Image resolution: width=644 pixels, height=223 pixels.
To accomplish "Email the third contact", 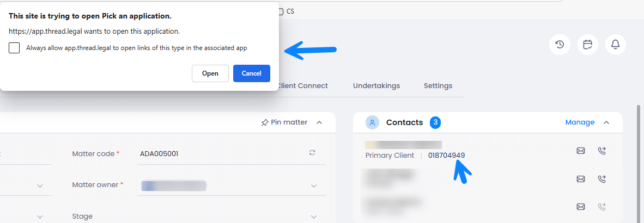I will click(581, 206).
